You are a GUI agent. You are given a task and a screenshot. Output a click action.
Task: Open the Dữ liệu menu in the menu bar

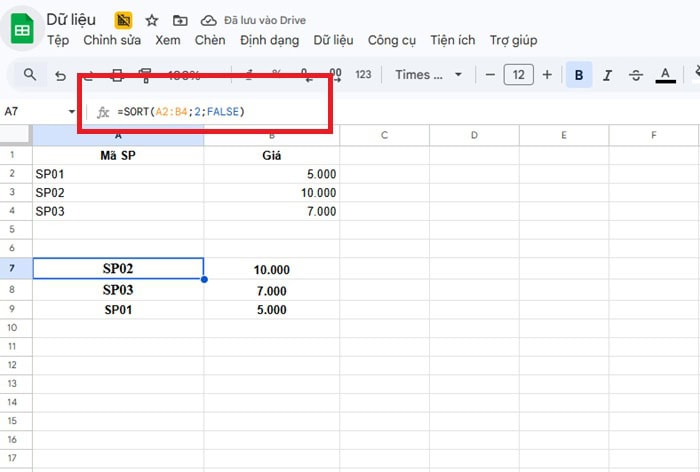pos(334,40)
